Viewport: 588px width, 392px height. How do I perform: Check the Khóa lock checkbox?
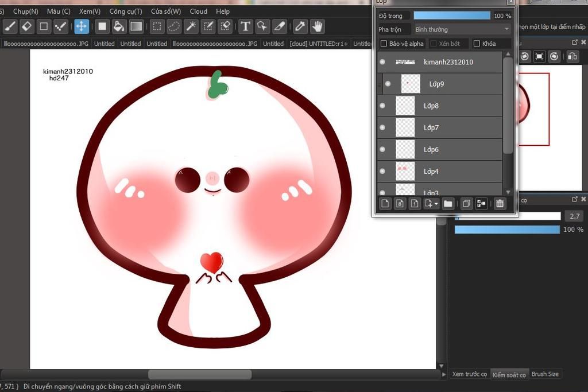click(x=477, y=44)
